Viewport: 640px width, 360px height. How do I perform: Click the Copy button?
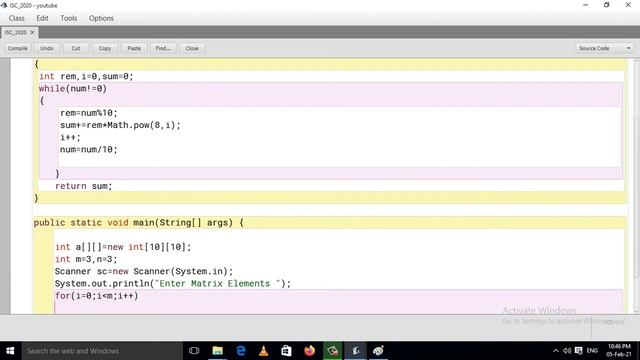tap(105, 48)
